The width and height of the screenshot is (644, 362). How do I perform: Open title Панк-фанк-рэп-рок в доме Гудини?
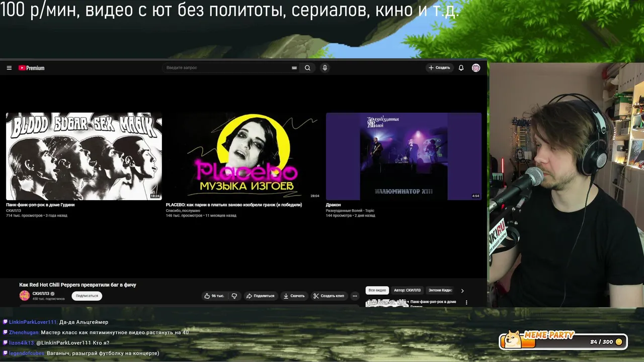click(x=40, y=205)
